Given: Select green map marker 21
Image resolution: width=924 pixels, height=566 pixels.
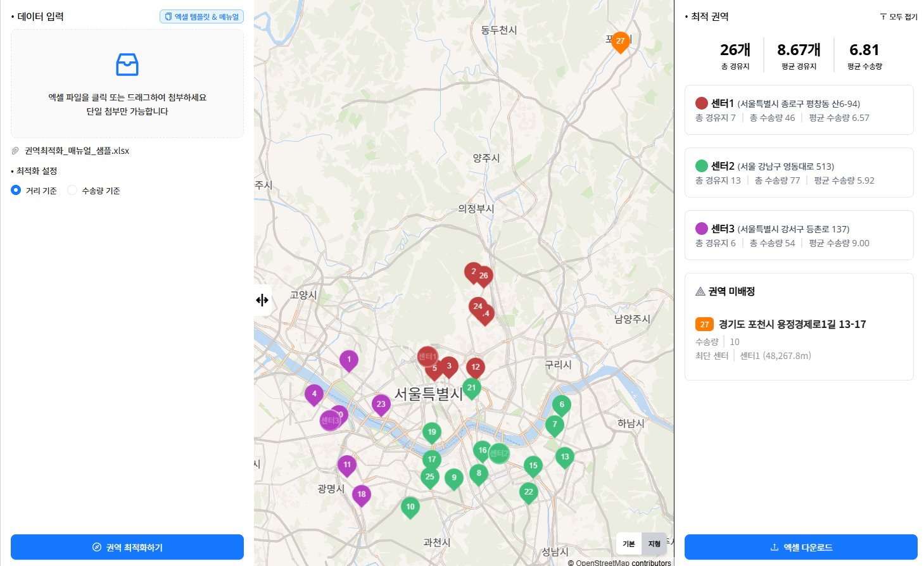Looking at the screenshot, I should (x=471, y=389).
